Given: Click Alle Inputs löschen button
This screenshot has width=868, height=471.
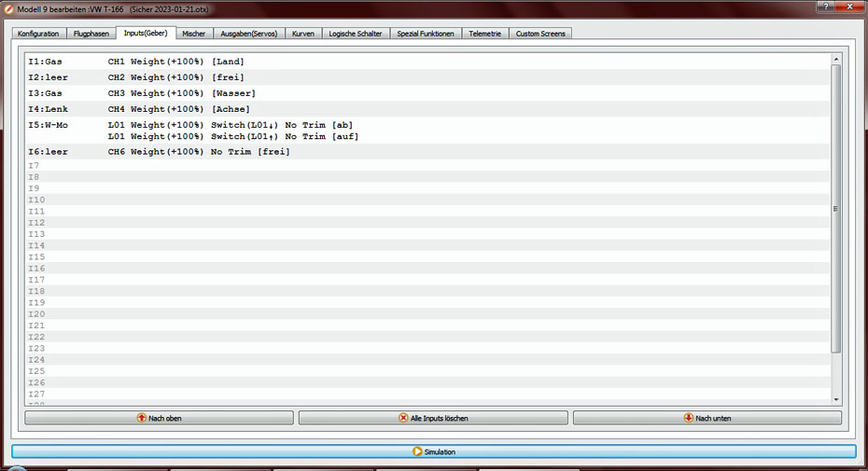Looking at the screenshot, I should click(433, 418).
